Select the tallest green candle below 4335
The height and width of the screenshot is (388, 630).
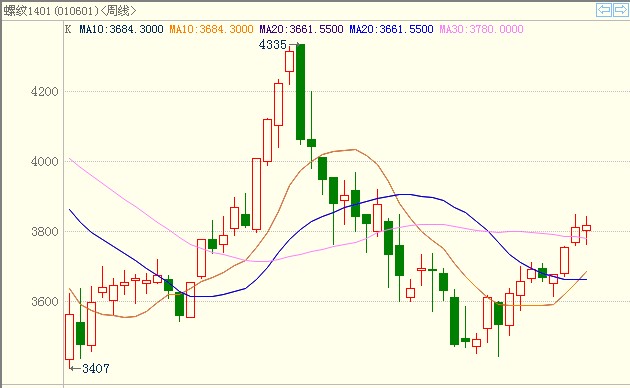coord(301,92)
